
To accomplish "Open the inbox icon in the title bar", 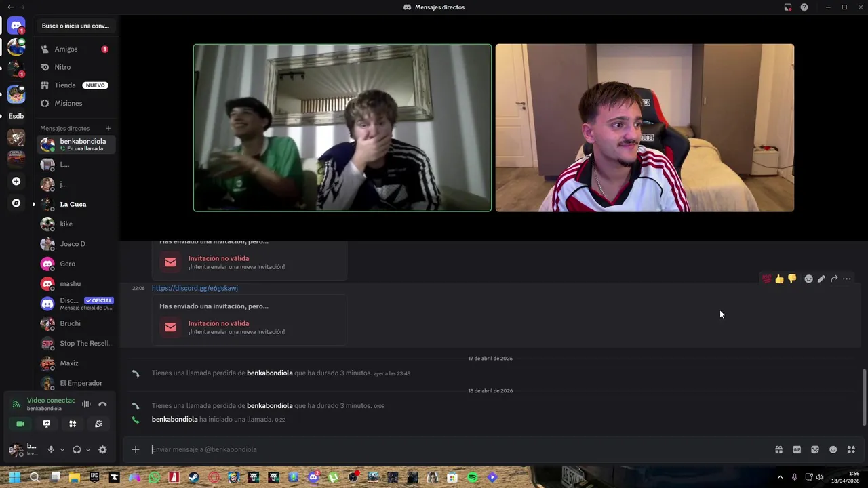I will tap(788, 7).
